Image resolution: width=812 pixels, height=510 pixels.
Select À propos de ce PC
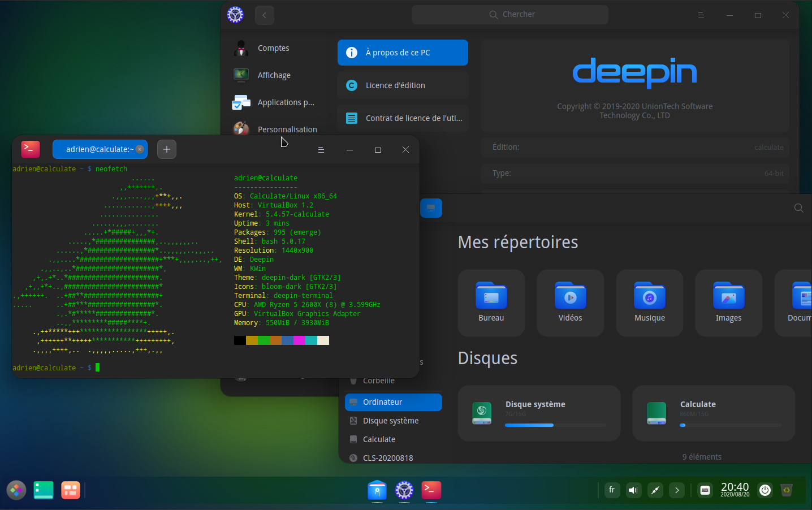pyautogui.click(x=403, y=53)
